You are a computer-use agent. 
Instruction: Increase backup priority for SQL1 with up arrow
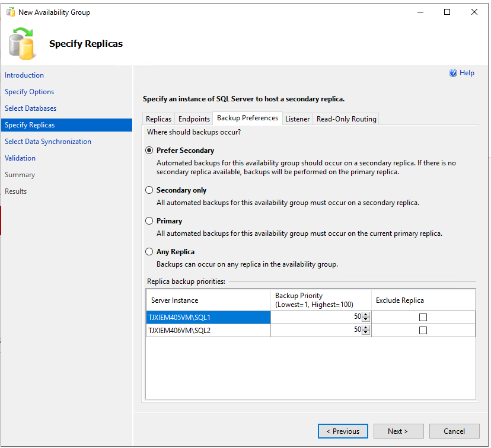[x=366, y=315]
